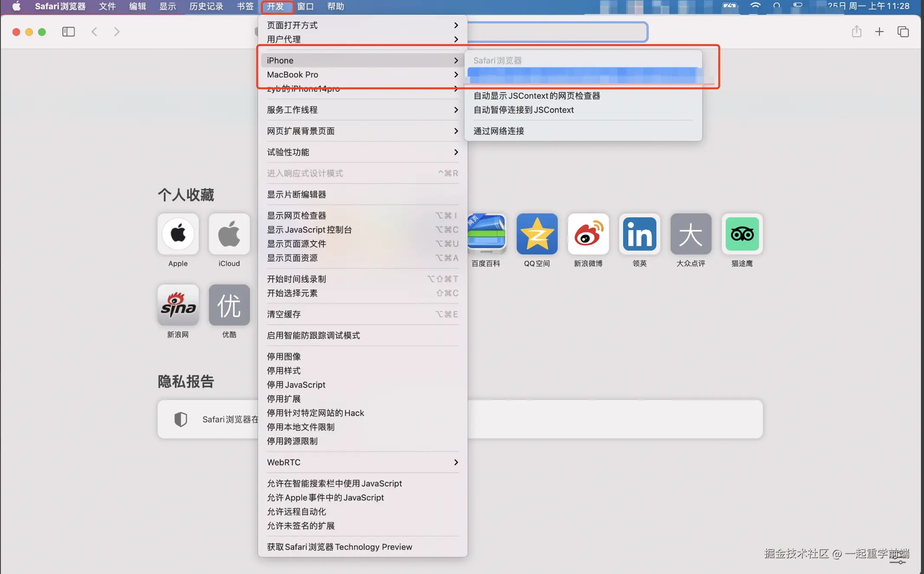Open the 窗口 menu bar item
This screenshot has width=924, height=574.
click(x=306, y=6)
